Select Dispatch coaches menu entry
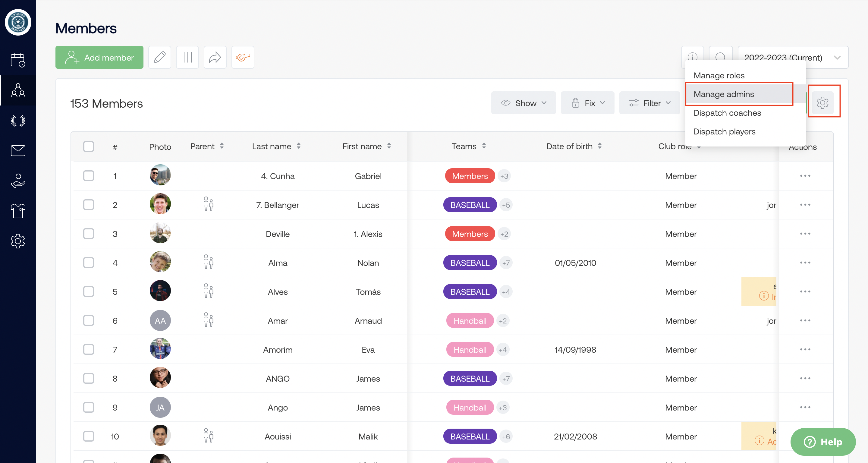 click(727, 113)
